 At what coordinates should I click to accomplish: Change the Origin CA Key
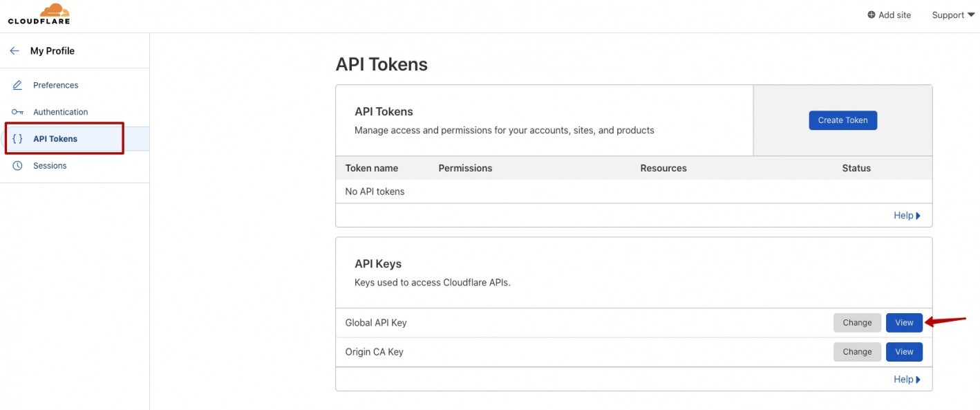pos(857,352)
